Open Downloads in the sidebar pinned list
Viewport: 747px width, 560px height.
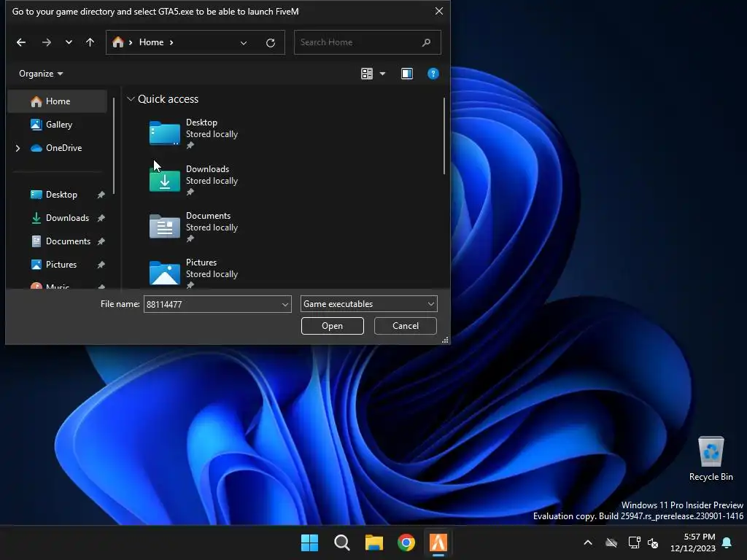click(67, 217)
